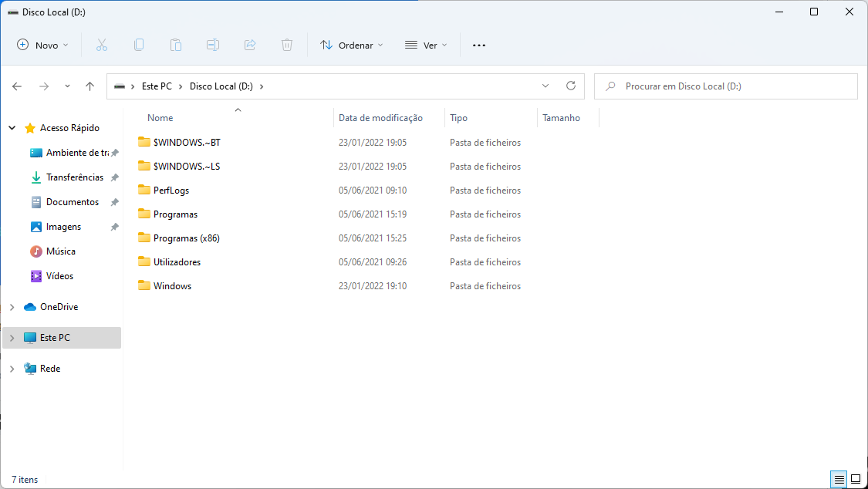Click the Copy icon in toolbar

(139, 46)
